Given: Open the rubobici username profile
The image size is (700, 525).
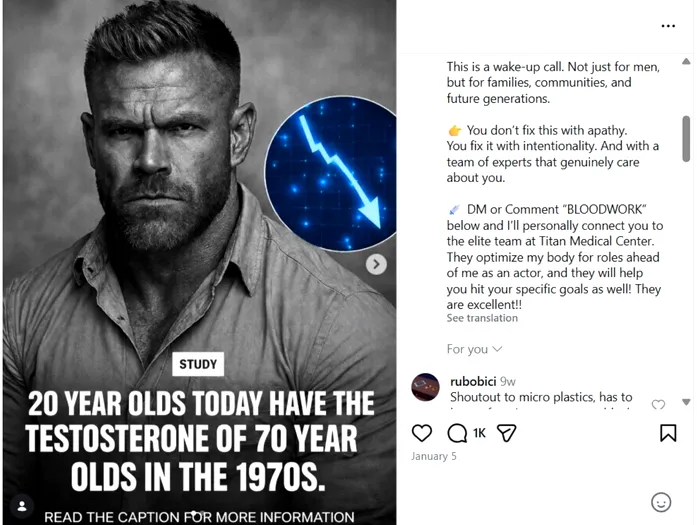Looking at the screenshot, I should (x=473, y=381).
